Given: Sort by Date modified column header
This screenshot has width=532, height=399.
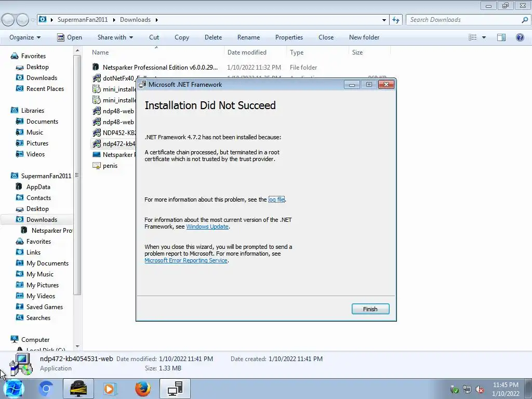Looking at the screenshot, I should pyautogui.click(x=247, y=52).
